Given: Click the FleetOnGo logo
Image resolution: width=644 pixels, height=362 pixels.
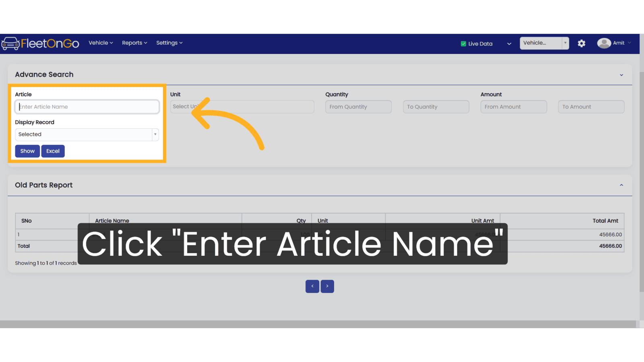Looking at the screenshot, I should [x=40, y=43].
